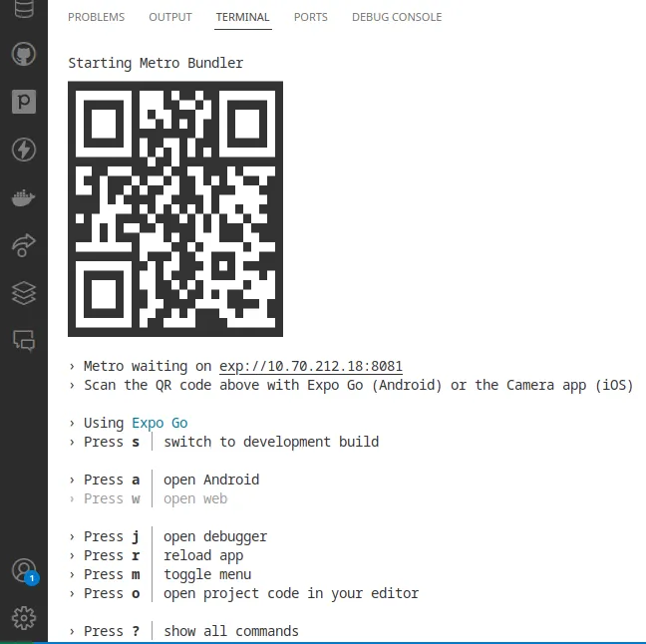Switch to the PORTS tab
The height and width of the screenshot is (644, 646).
pos(311,17)
